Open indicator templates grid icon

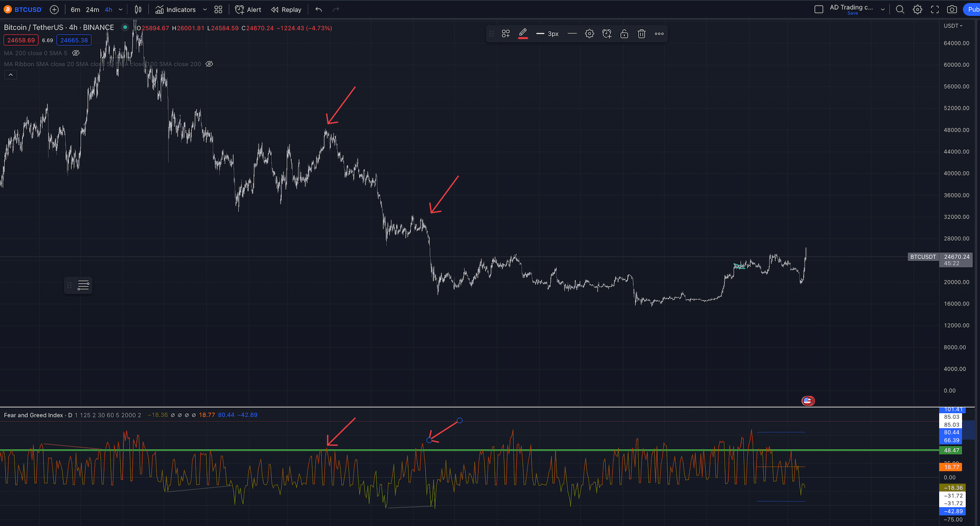218,10
